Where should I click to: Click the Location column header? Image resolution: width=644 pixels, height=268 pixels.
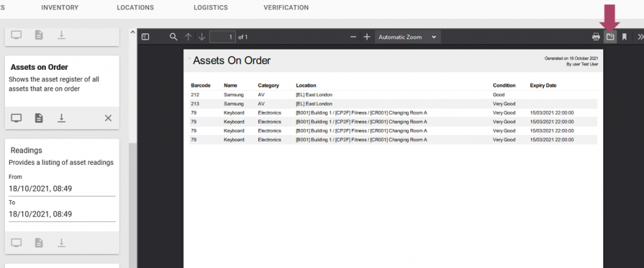tap(306, 86)
